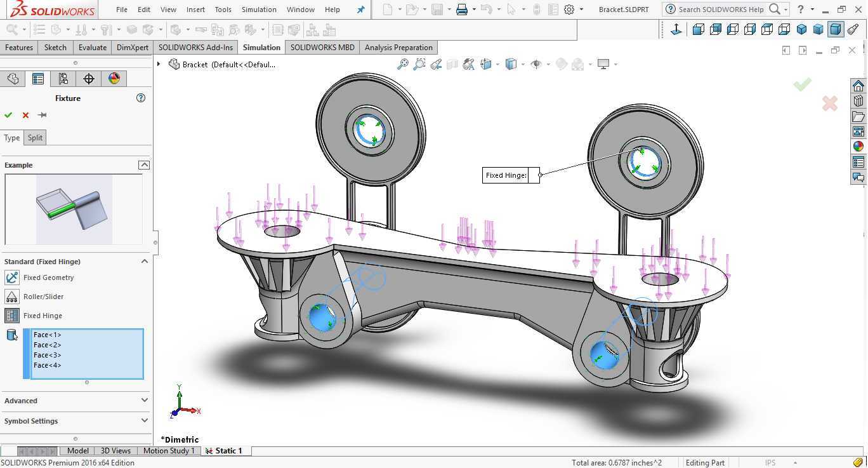Open the Motion Study 1 tab
The width and height of the screenshot is (868, 468).
[x=169, y=451]
